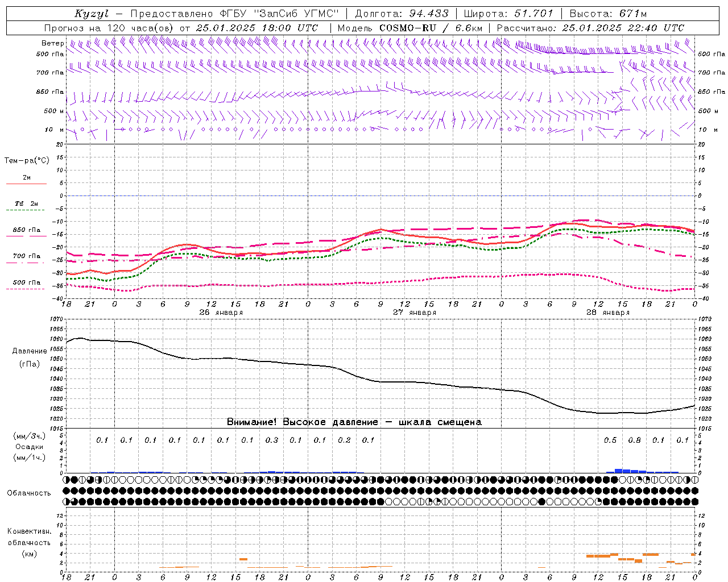The image size is (728, 582).
Task: Click the Тем-ра(°C) axis label
Action: pos(27,160)
